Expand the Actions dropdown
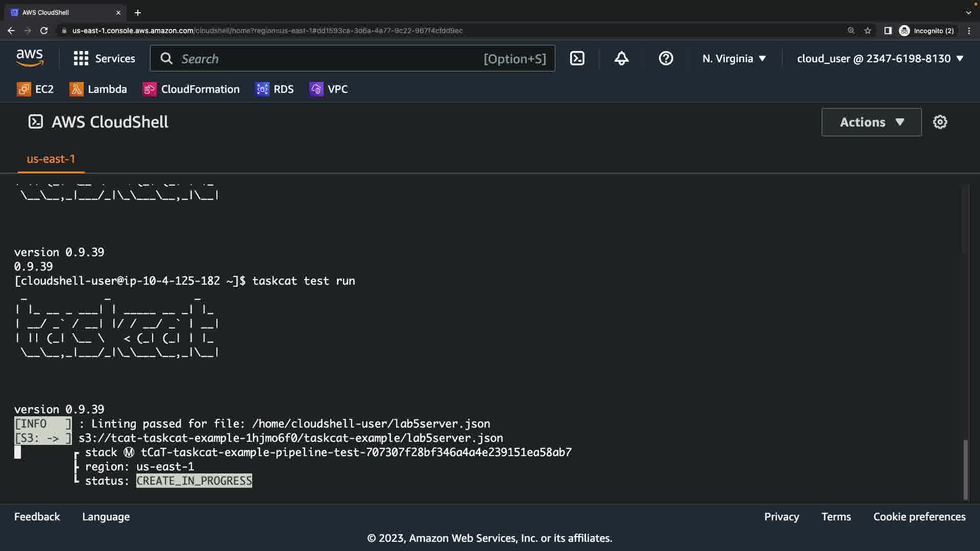This screenshot has height=551, width=980. (871, 122)
